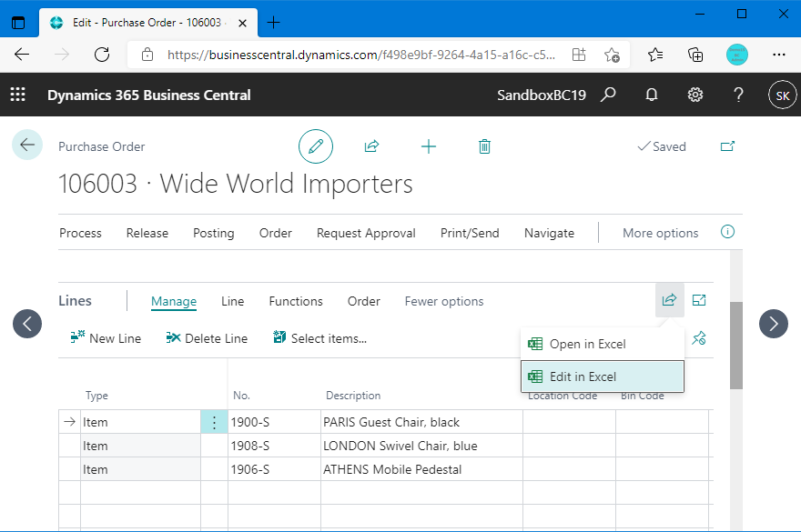This screenshot has width=801, height=532.
Task: Click the browser refresh icon
Action: click(x=102, y=55)
